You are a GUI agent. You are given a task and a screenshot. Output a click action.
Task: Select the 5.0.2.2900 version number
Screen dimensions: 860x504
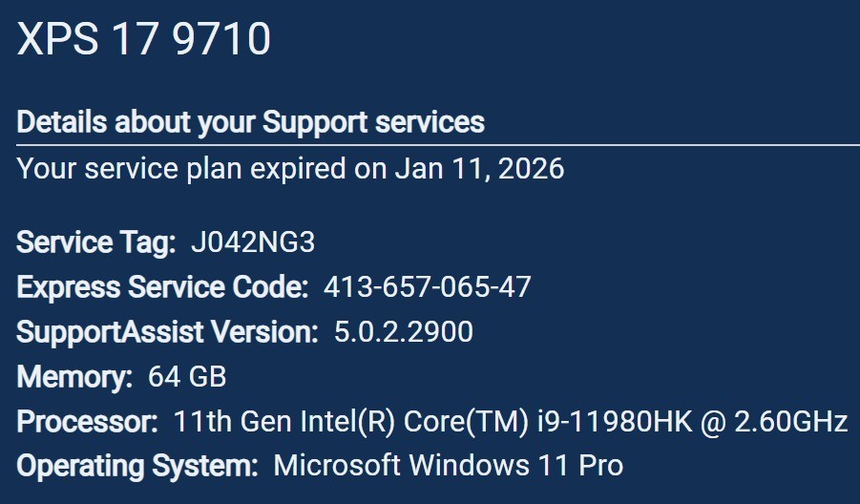(404, 332)
